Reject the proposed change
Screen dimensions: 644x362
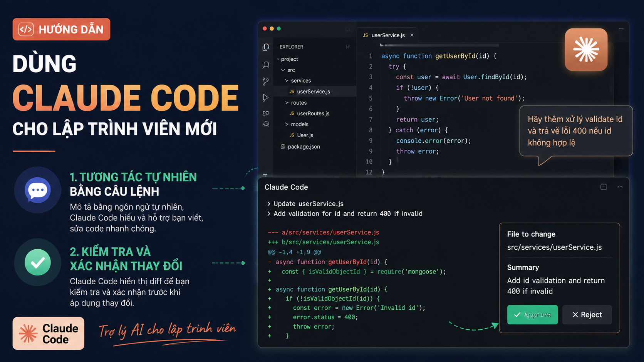(x=587, y=315)
